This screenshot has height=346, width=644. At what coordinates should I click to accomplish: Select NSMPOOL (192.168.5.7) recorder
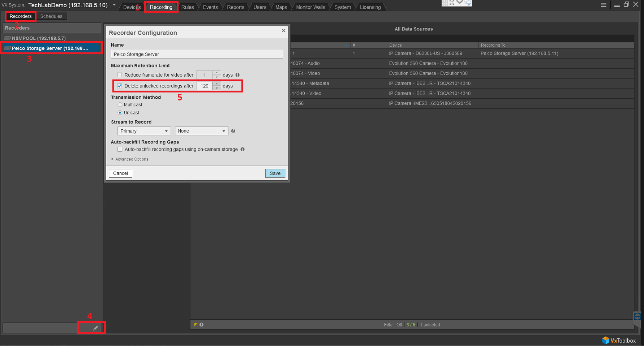(52, 38)
